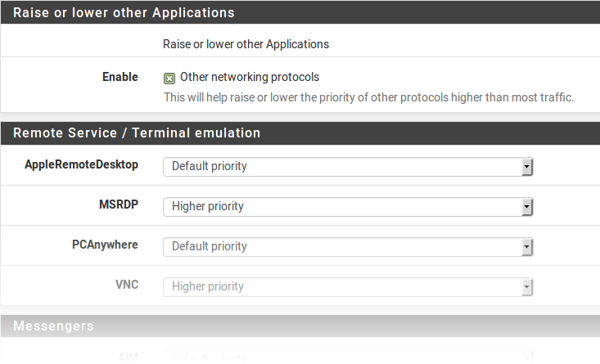This screenshot has width=600, height=364.
Task: Open the AppleRemoteDesktop priority dropdown
Action: 348,166
